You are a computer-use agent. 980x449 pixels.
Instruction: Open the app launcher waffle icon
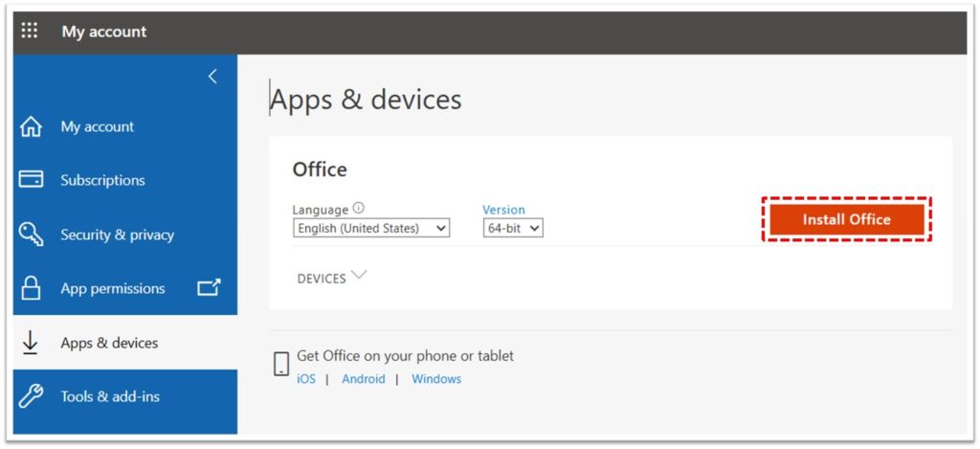coord(30,31)
